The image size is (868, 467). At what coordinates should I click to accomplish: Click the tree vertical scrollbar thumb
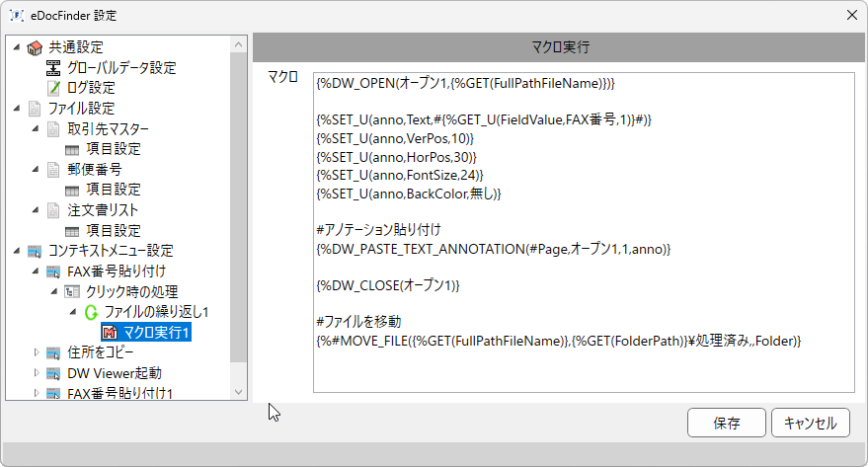pyautogui.click(x=239, y=207)
